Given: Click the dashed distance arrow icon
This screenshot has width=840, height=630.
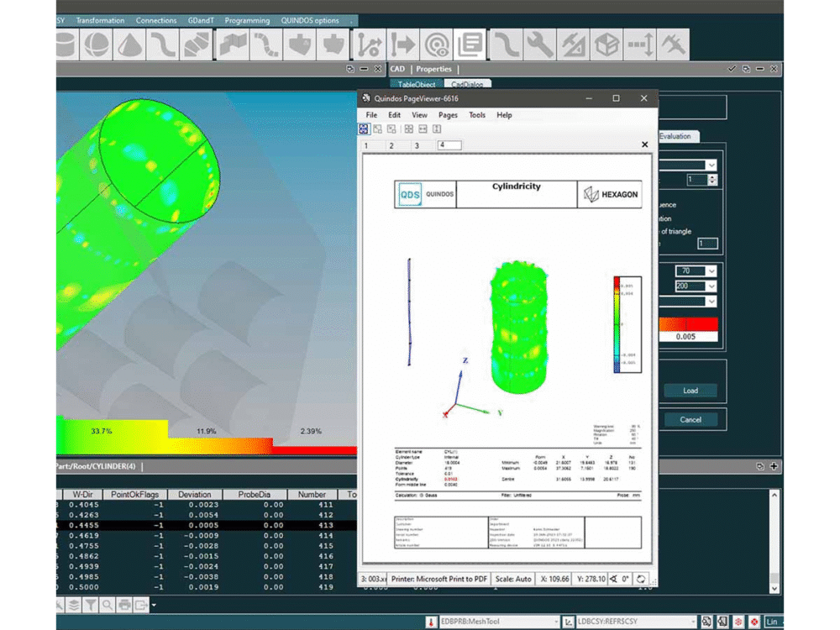Looking at the screenshot, I should 640,44.
